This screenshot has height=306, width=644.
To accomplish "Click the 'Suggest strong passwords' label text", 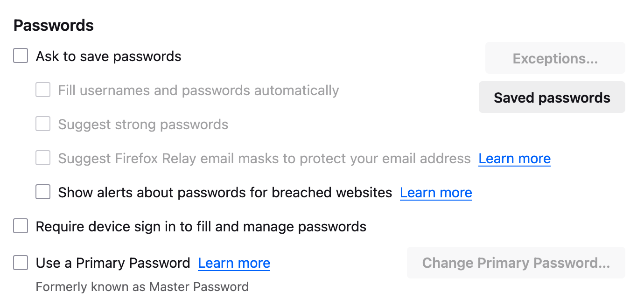I will (x=143, y=125).
